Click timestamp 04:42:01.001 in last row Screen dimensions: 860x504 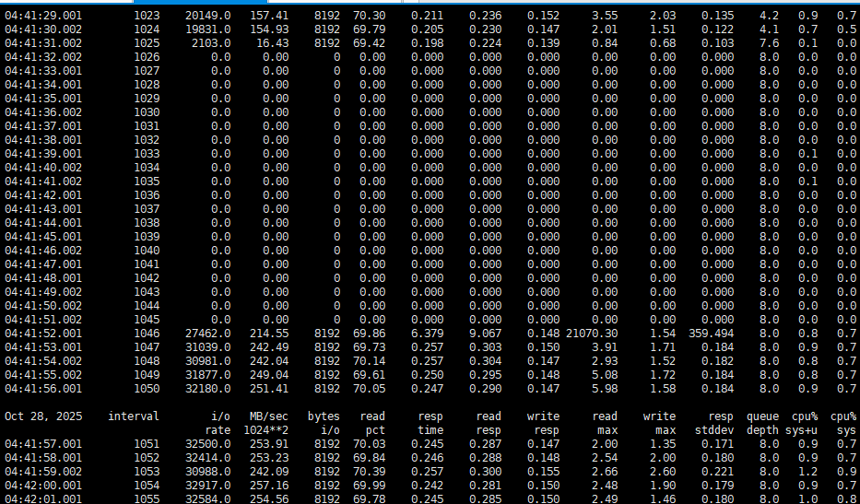(x=43, y=499)
